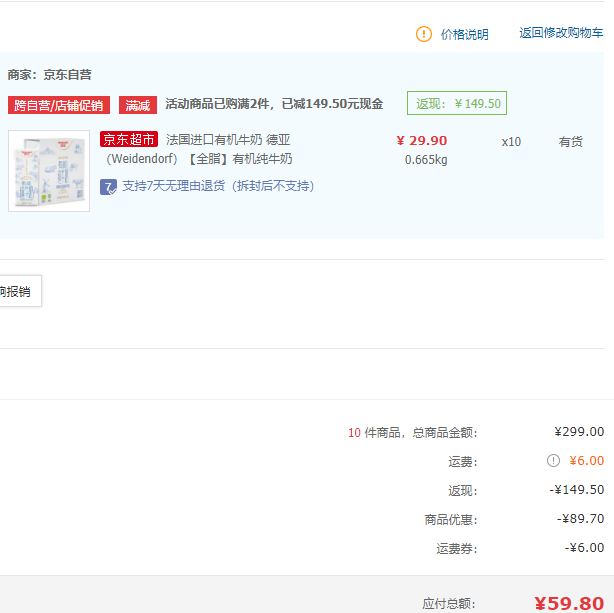The width and height of the screenshot is (614, 613).
Task: Select the total payable ¥59.80
Action: [x=569, y=603]
